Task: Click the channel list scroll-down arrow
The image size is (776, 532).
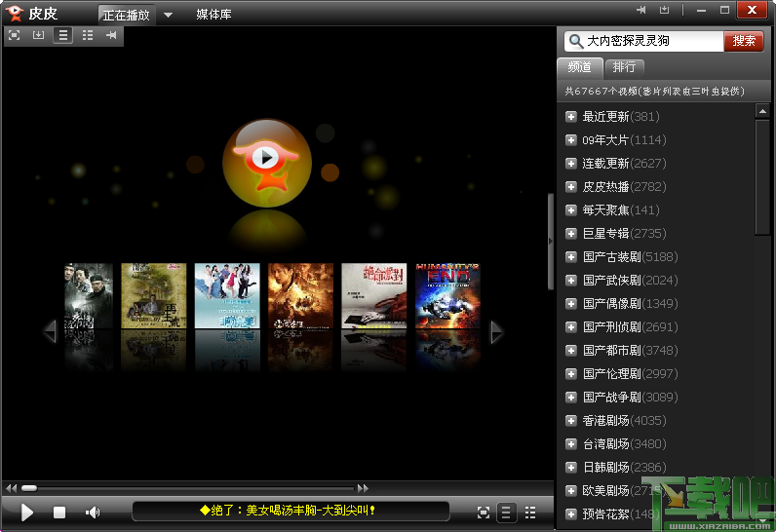Action: [762, 521]
